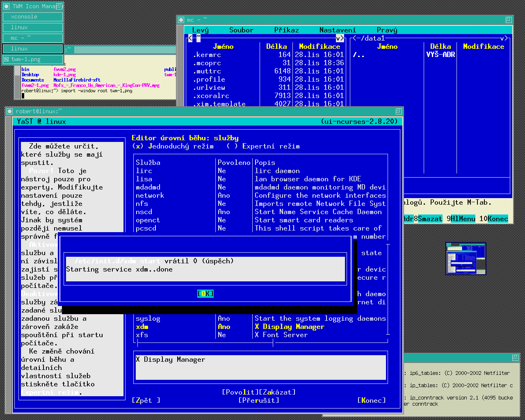Screen dimensions: 525x420
Task: Click resize icon on bottom-right xconsole window titlebar
Action: point(515,358)
